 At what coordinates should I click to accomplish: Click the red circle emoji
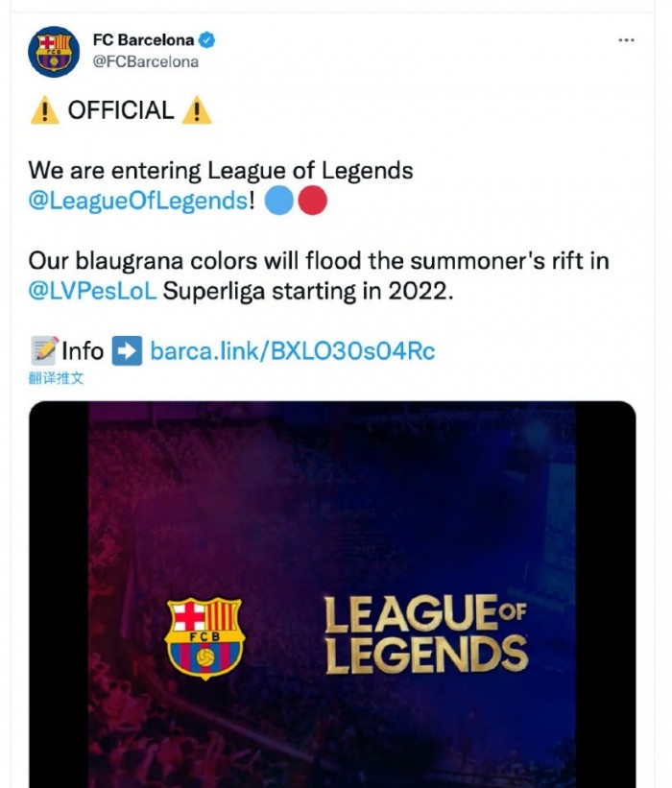(313, 201)
